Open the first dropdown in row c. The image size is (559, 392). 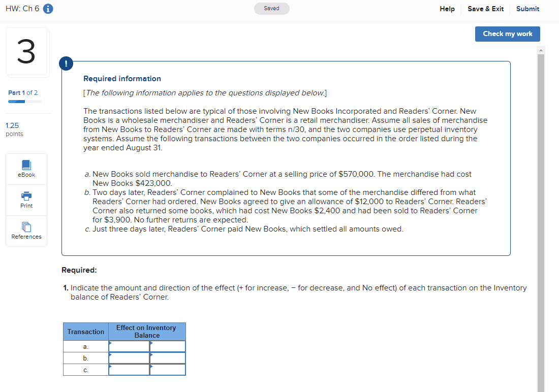tap(129, 370)
